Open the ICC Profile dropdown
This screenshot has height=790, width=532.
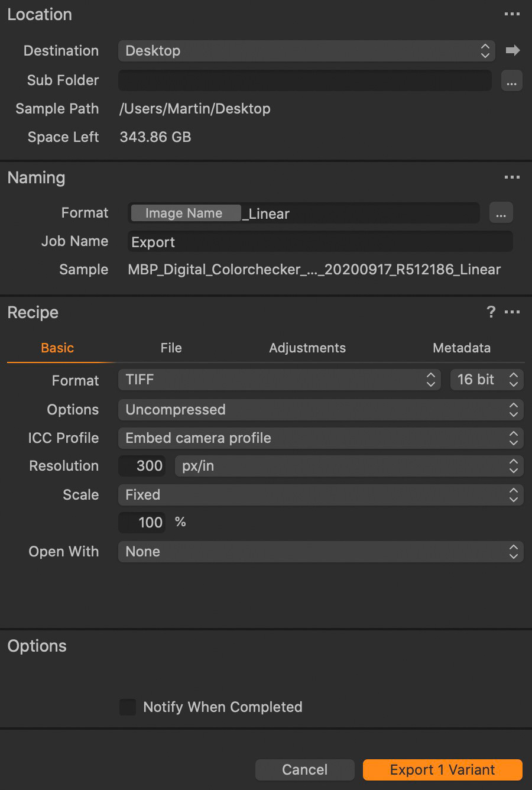click(320, 438)
